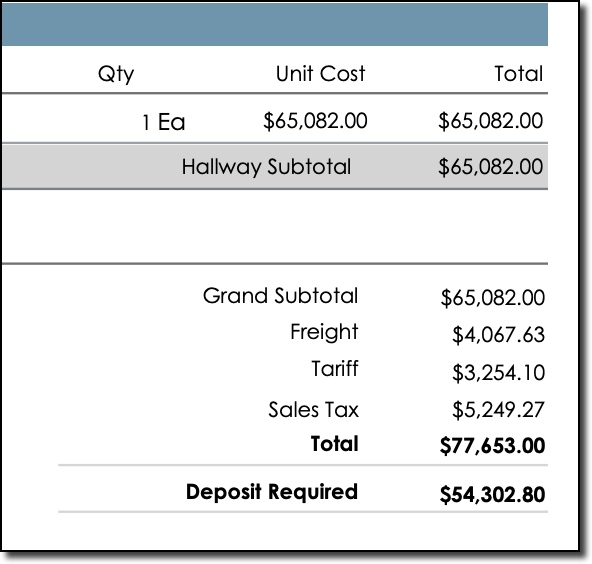Click the Qty column header
592x564 pixels.
(116, 74)
